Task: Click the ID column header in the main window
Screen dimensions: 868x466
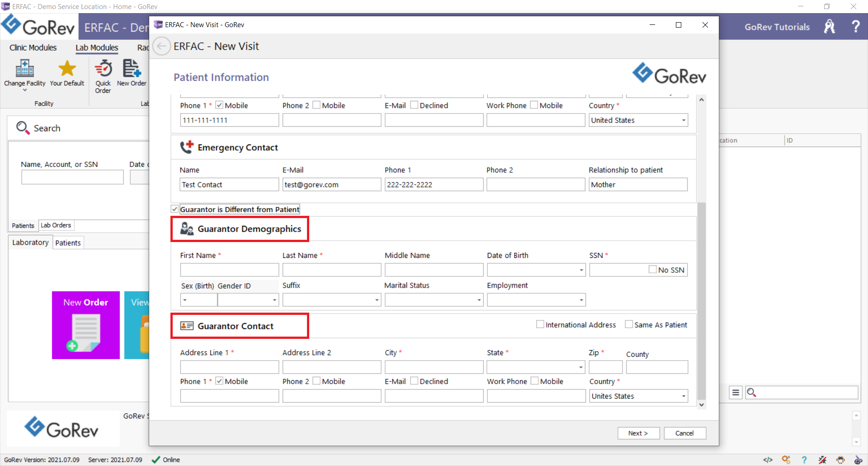Action: click(x=822, y=140)
